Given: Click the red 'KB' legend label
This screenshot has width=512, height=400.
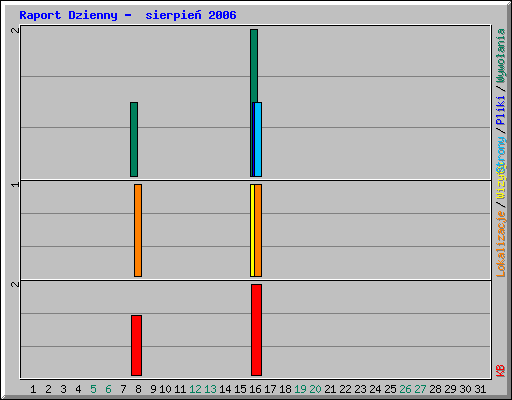Looking at the screenshot, I should pos(501,371).
